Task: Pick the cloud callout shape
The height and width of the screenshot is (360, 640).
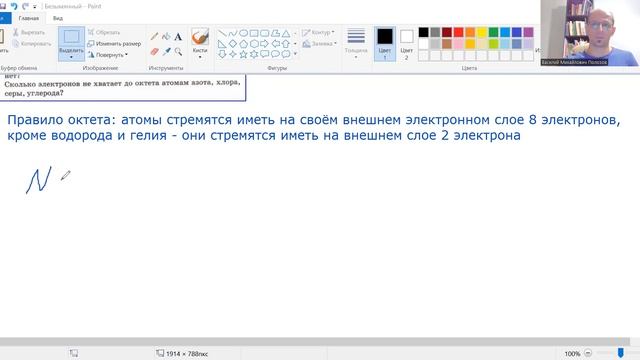Action: (286, 54)
